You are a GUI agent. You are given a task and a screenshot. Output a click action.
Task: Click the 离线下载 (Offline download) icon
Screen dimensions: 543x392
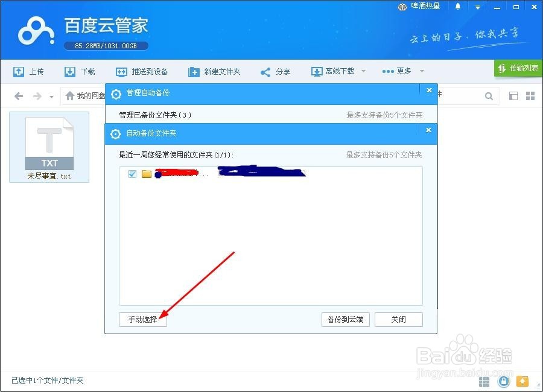pyautogui.click(x=316, y=71)
